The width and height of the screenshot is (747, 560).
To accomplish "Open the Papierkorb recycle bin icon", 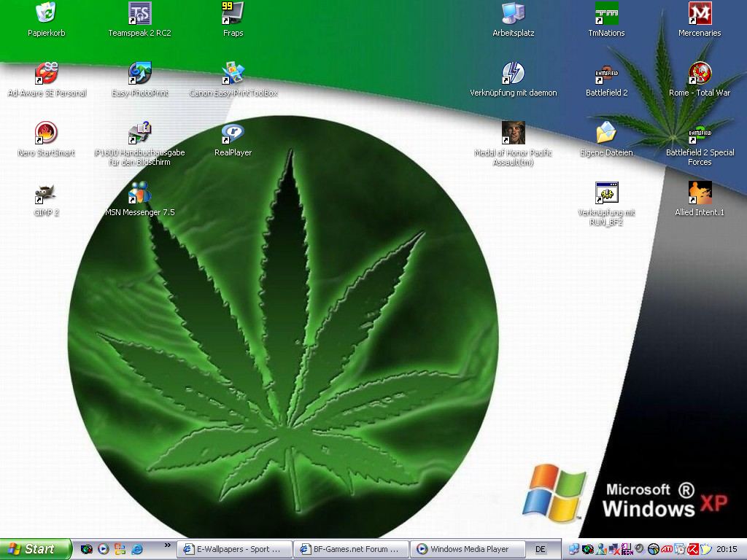I will [x=46, y=20].
